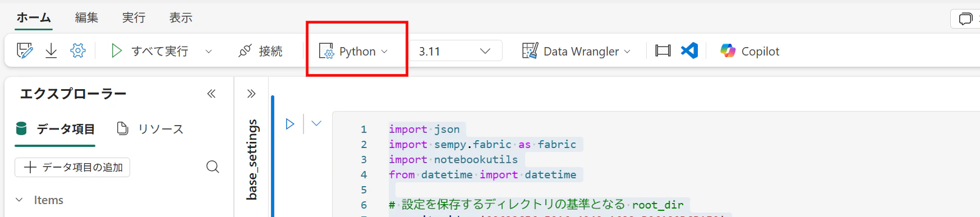Click the save notebook icon
The image size is (980, 217).
point(25,51)
